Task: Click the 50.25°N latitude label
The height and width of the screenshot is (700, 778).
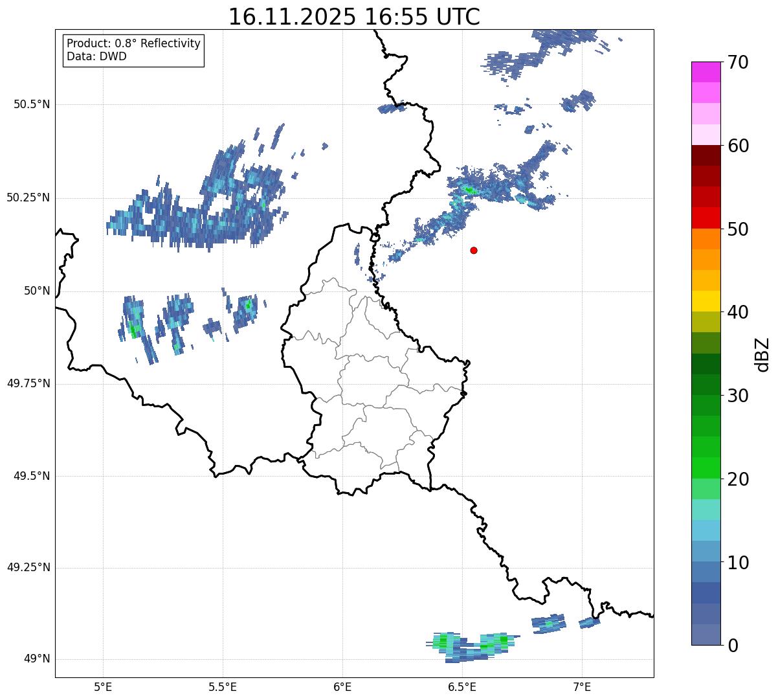Action: point(28,198)
